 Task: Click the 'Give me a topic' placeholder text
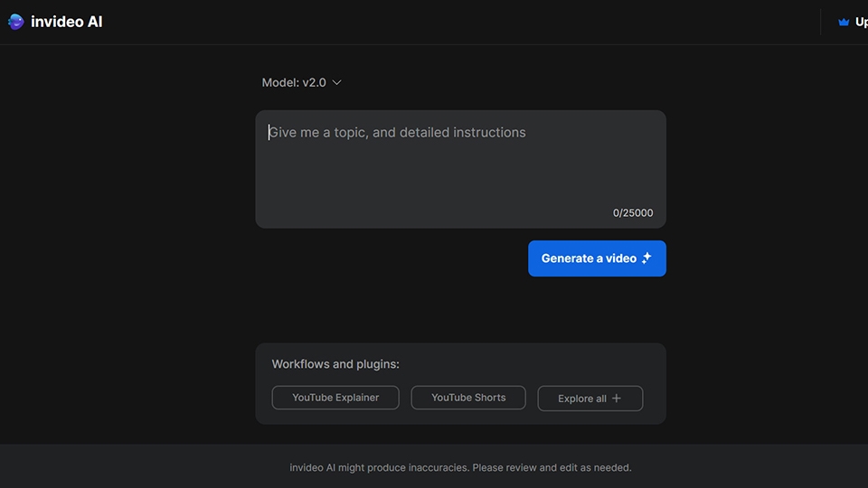pos(398,133)
